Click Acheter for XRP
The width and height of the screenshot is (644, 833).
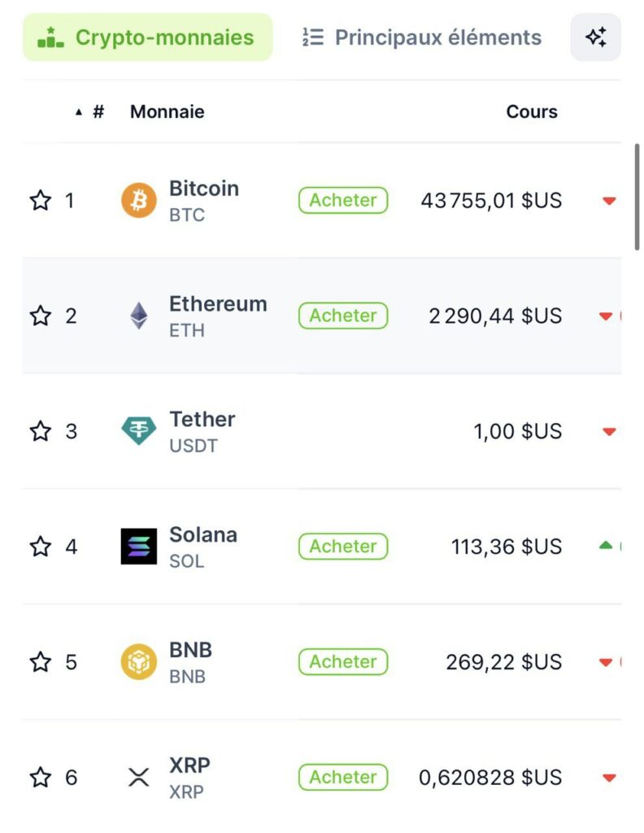point(342,777)
